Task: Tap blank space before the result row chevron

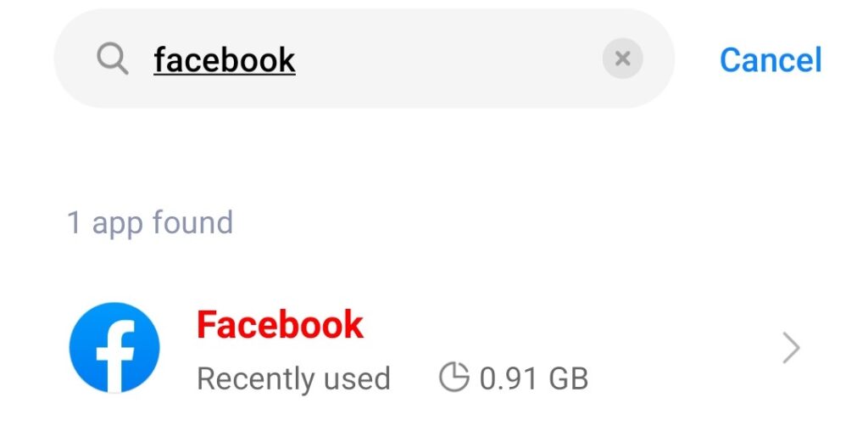Action: pos(687,348)
